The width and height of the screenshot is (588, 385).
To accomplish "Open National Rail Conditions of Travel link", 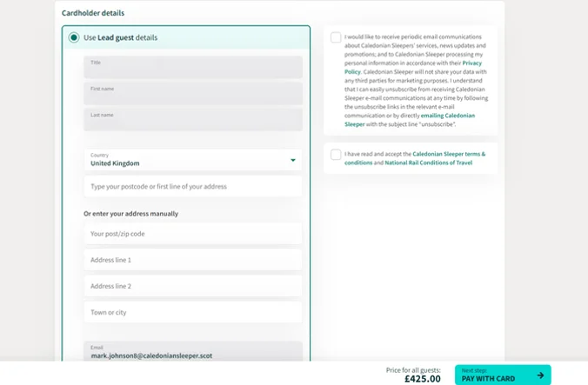I will pos(428,163).
